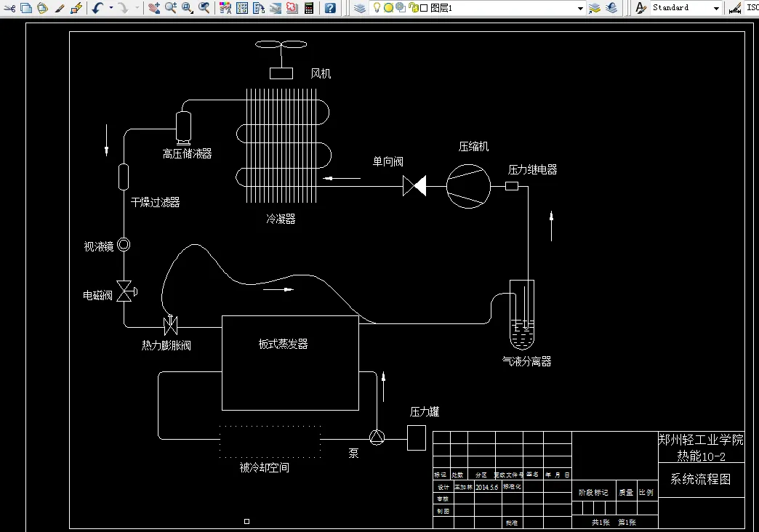The width and height of the screenshot is (759, 532).
Task: Select the 压力罐 label text
Action: coord(425,412)
